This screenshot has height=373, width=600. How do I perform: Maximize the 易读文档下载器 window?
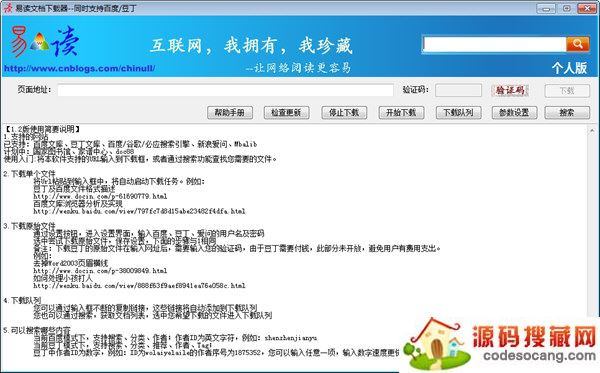(x=567, y=8)
